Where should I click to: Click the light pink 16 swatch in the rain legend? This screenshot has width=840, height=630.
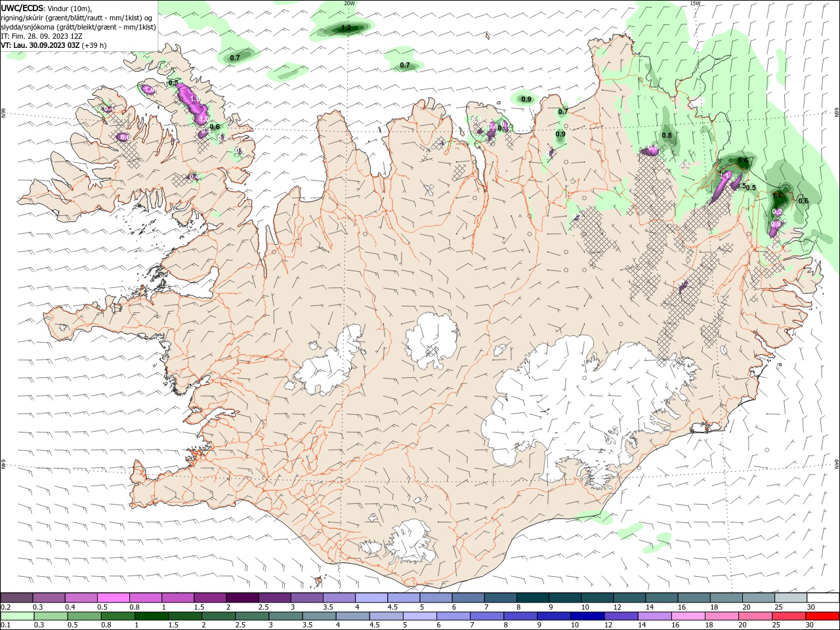tap(688, 616)
